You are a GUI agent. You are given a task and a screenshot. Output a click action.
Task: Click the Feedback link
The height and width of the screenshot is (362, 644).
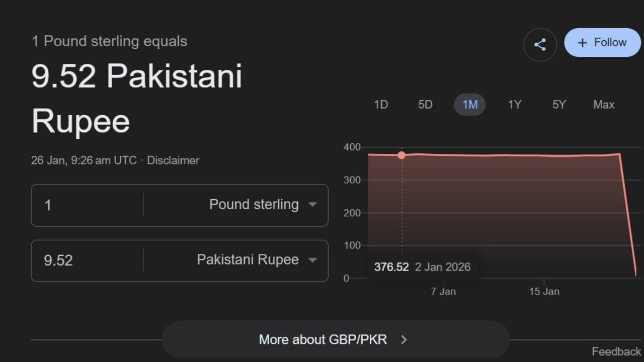pos(616,351)
